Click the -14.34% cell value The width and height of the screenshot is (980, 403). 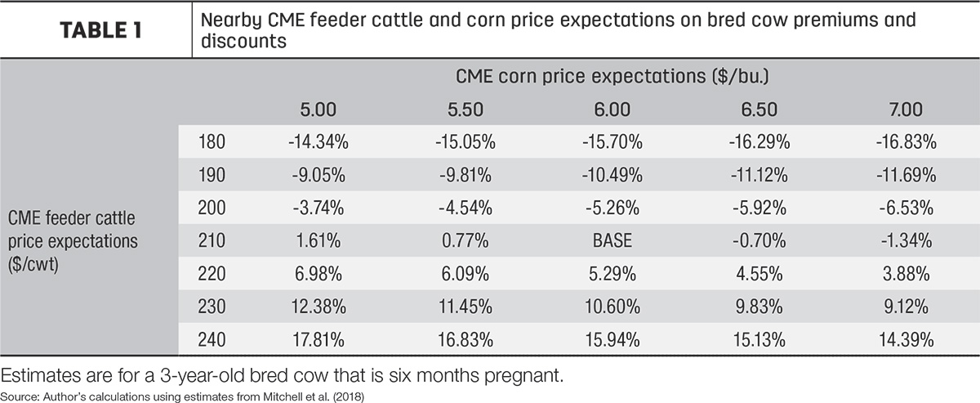[x=318, y=142]
